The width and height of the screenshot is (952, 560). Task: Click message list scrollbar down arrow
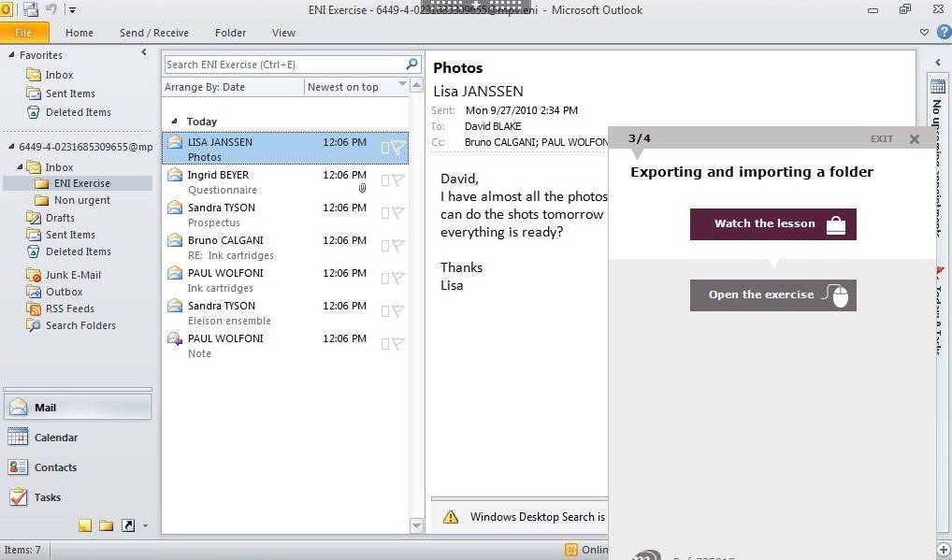417,526
